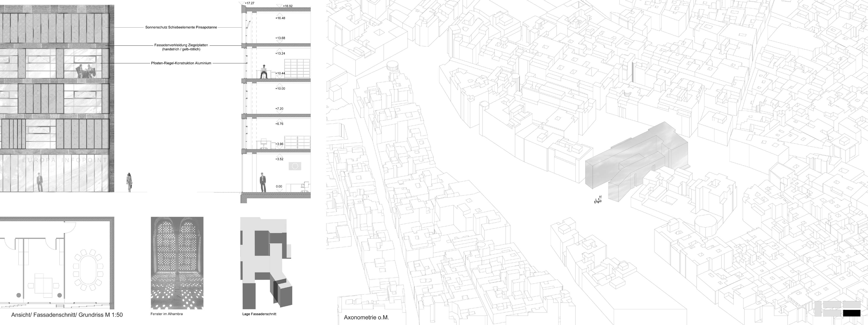Click the 'Fenster im Alhambra' caption
The width and height of the screenshot is (868, 325).
[x=166, y=314]
